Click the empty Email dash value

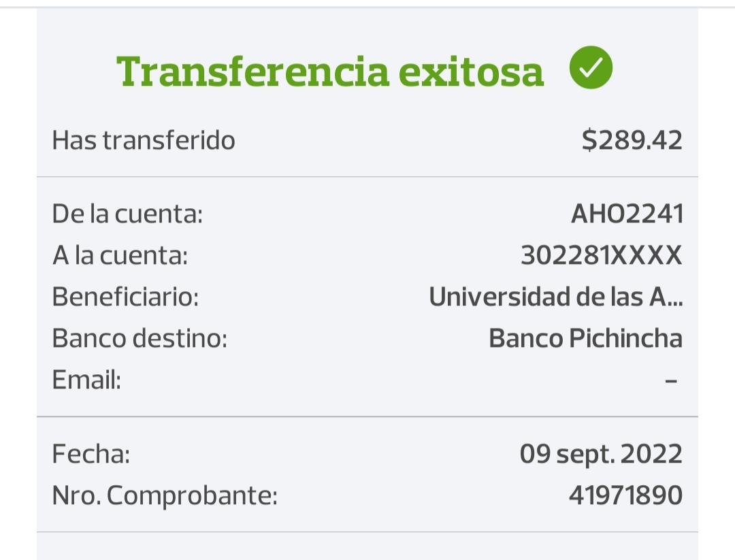(671, 380)
